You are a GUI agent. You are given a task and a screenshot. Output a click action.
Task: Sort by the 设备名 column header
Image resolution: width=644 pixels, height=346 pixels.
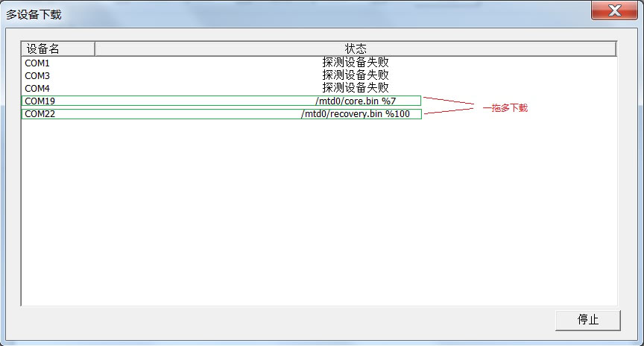click(x=58, y=48)
